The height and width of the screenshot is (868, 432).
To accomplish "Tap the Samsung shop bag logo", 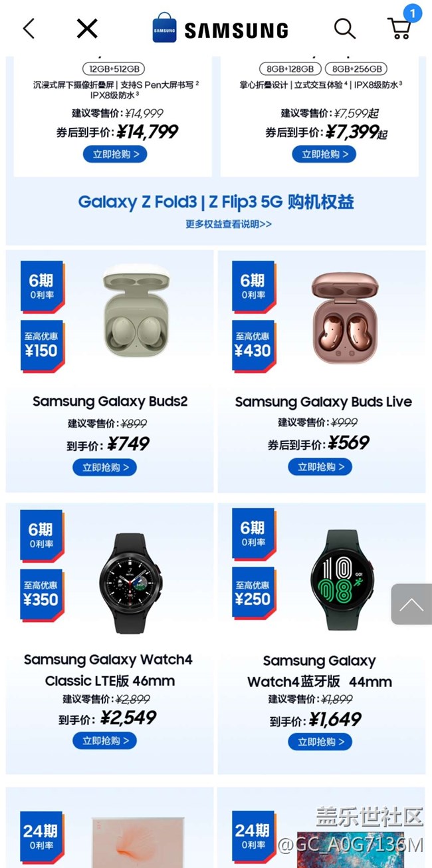I will pos(164,28).
